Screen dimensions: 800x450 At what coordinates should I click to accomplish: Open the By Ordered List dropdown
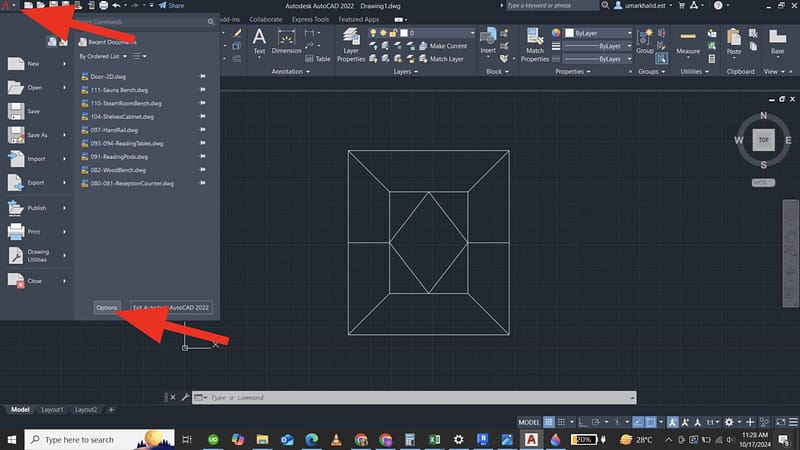point(102,57)
